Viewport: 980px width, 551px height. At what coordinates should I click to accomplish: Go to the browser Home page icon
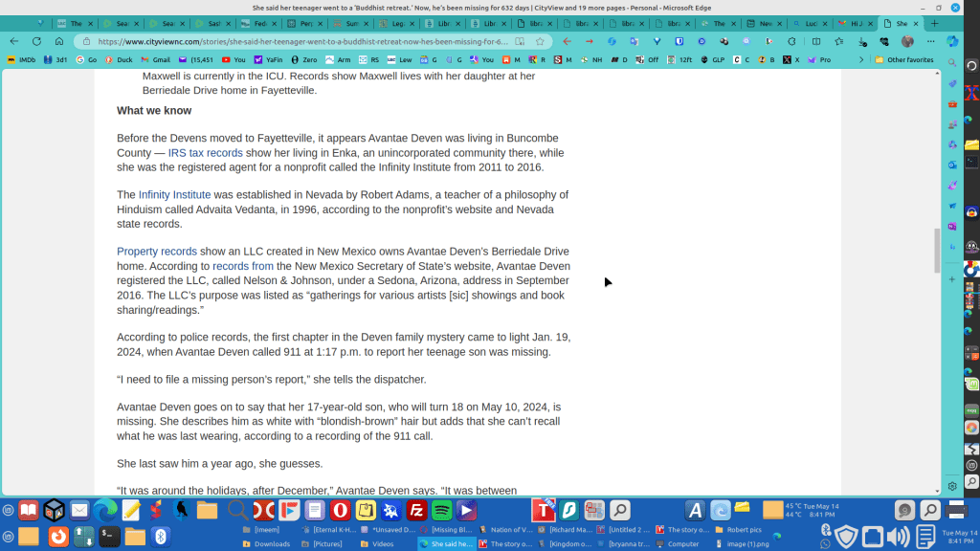(58, 41)
